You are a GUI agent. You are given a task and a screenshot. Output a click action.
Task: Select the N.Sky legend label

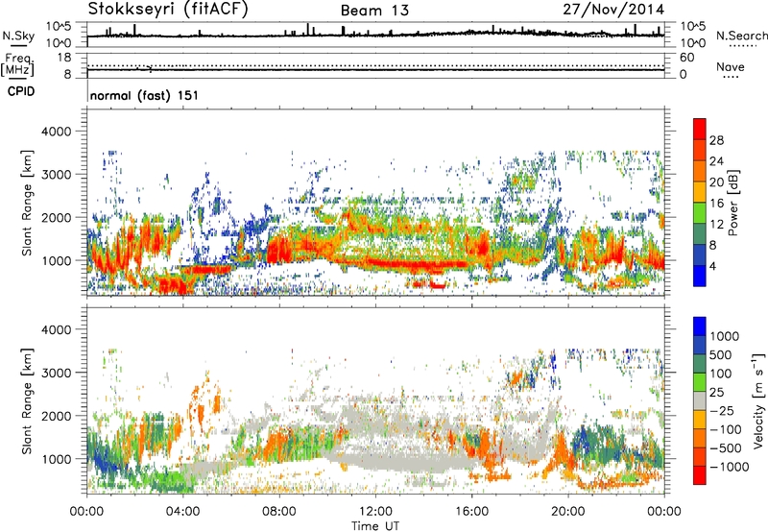click(x=18, y=36)
